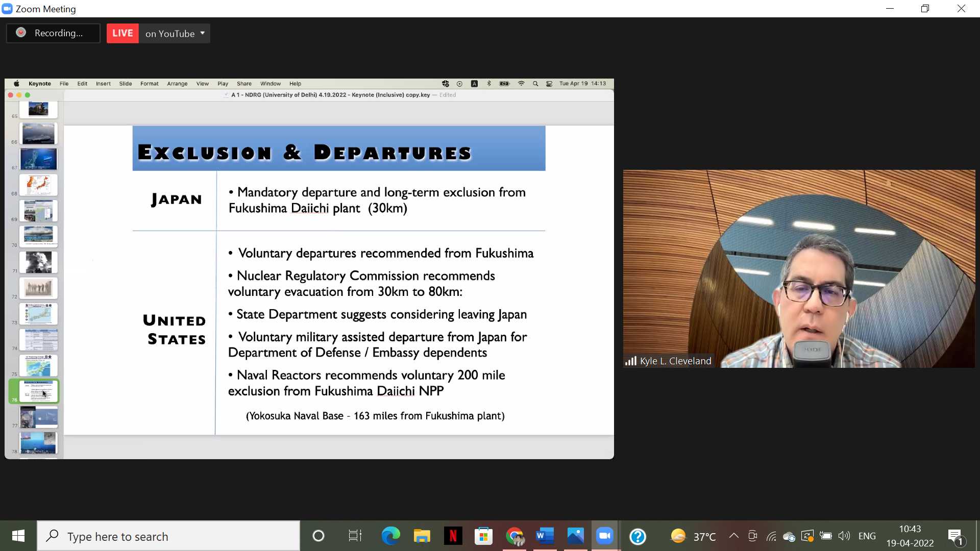980x551 pixels.
Task: Launch Netflix from the taskbar
Action: pyautogui.click(x=453, y=536)
